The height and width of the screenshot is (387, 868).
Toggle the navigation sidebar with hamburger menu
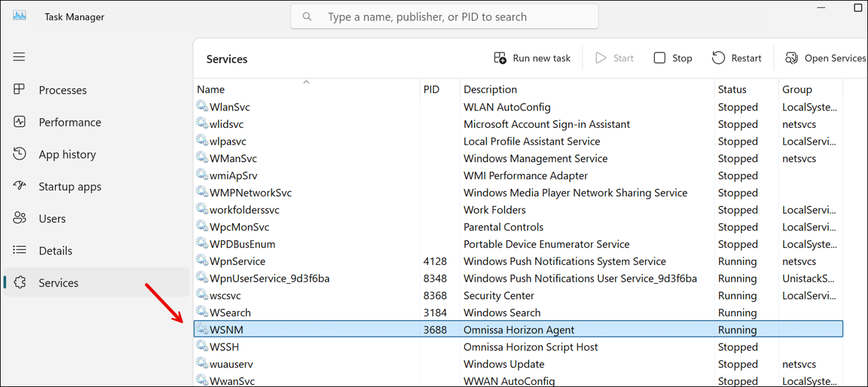19,56
